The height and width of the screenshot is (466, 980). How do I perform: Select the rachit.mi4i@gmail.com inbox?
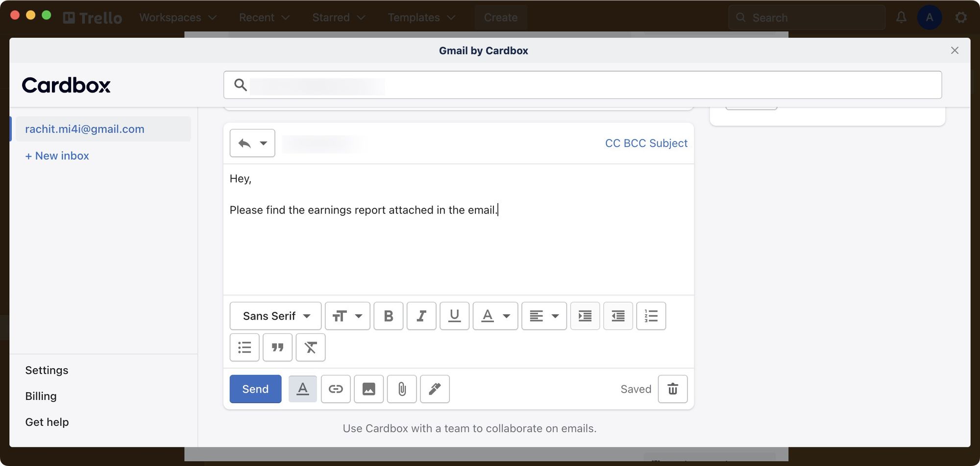click(103, 129)
